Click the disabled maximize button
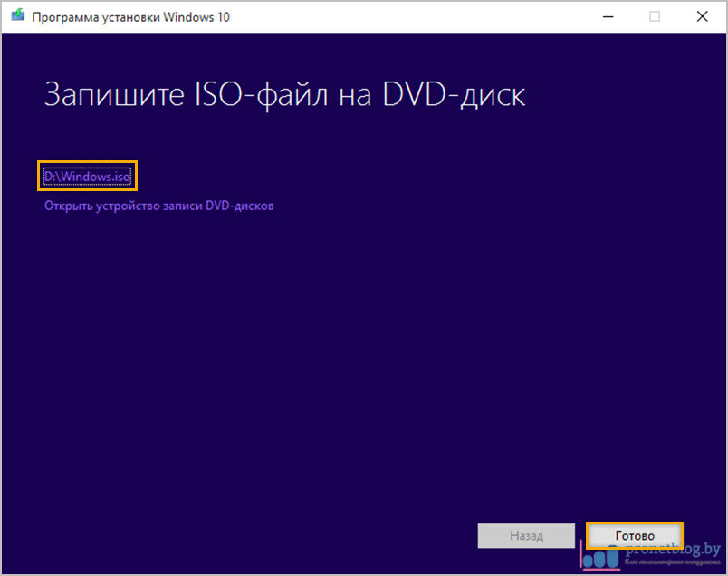Screen dimensions: 728x576 [x=655, y=16]
